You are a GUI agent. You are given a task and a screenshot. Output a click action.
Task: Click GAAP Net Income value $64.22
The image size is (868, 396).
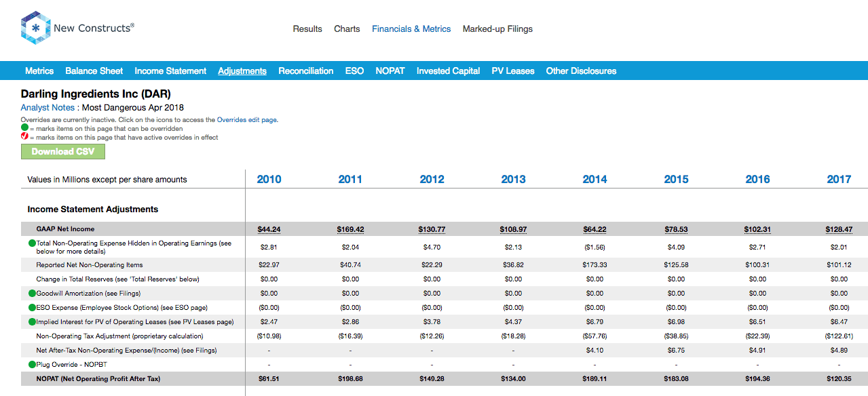595,229
